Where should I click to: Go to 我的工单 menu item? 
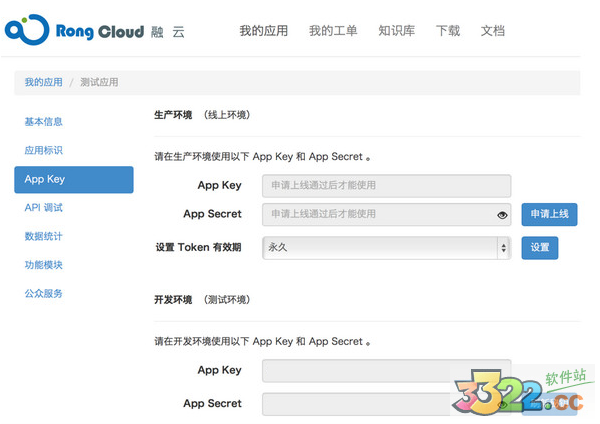click(333, 30)
